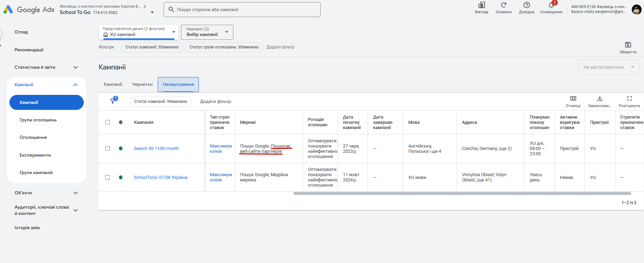Open the Сповіщення notifications bell
Image resolution: width=644 pixels, height=263 pixels.
click(551, 5)
